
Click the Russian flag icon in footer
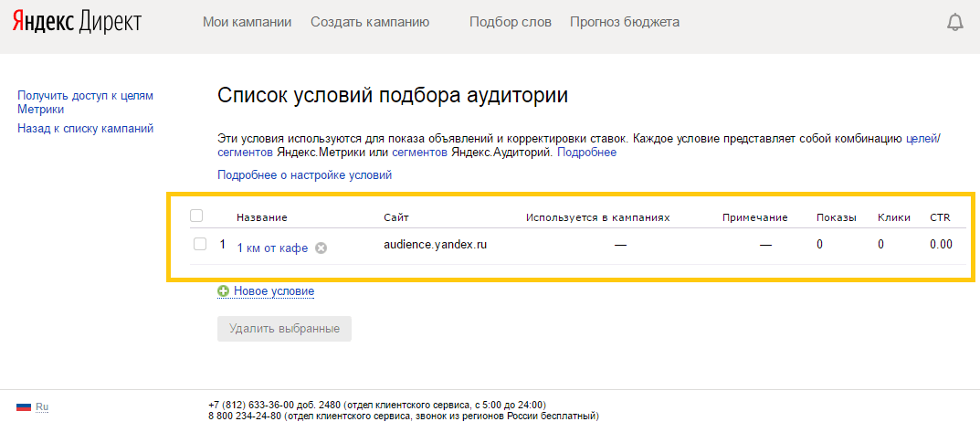(24, 406)
